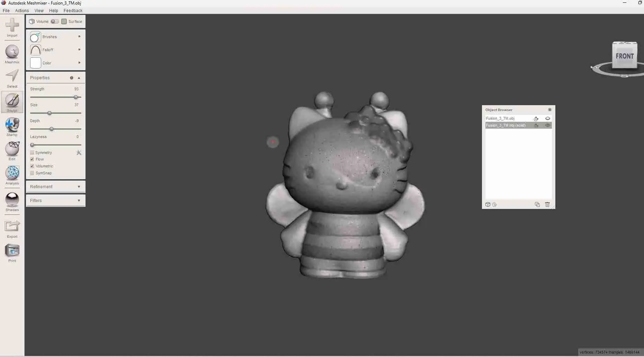Enable the Symmetry checkbox

click(32, 153)
